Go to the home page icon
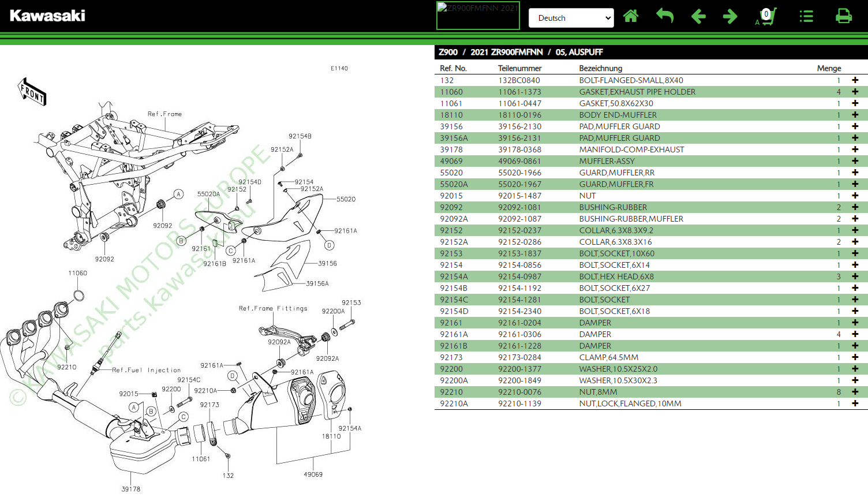Image resolution: width=868 pixels, height=497 pixels. [x=631, y=16]
